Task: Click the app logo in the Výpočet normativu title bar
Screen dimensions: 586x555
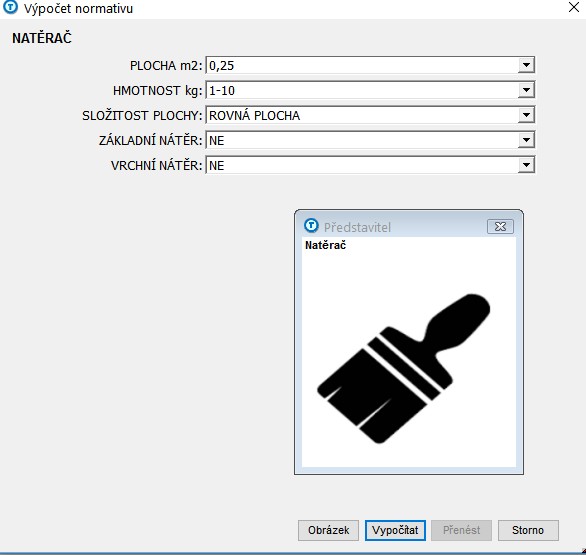Action: pos(10,7)
